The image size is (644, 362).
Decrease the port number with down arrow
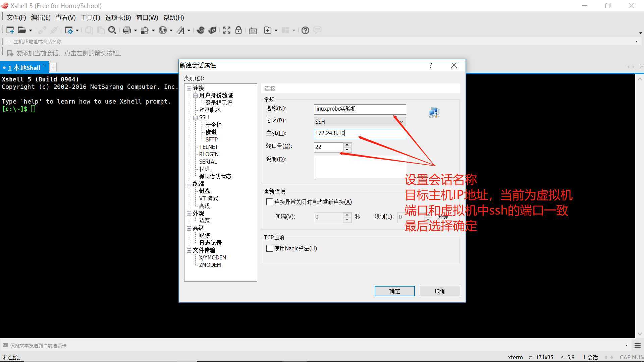(x=347, y=150)
